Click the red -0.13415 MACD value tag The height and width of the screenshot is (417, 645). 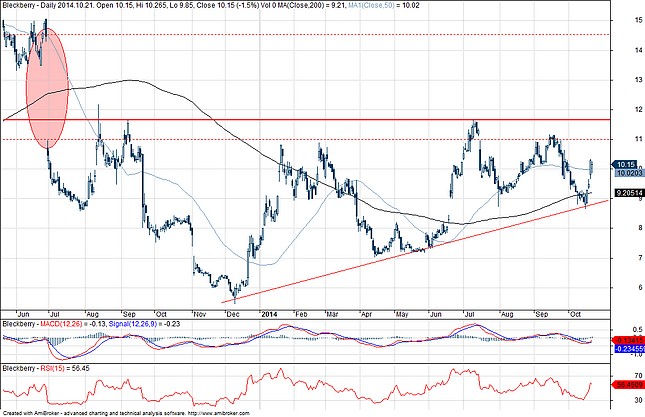click(629, 340)
